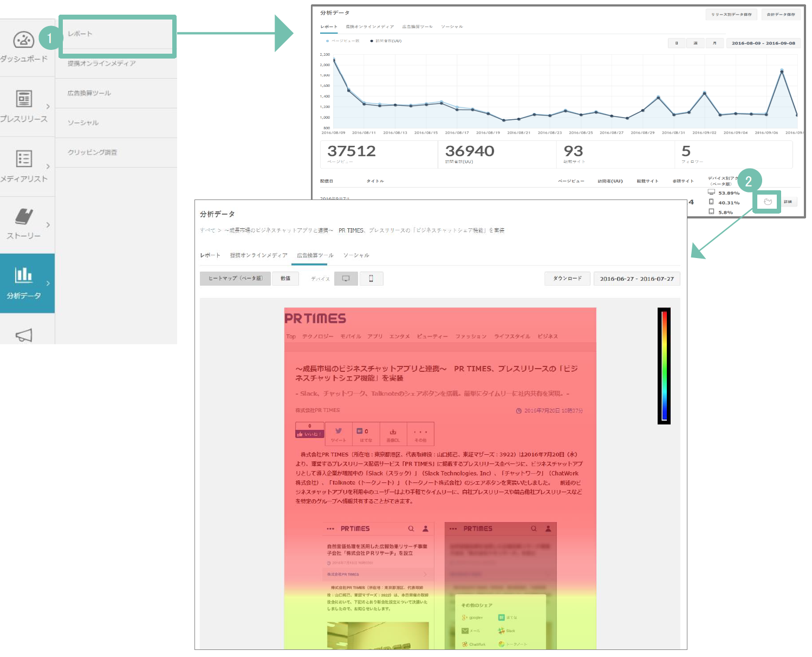The image size is (812, 657).
Task: Click the いいね! thumbs-up button
Action: point(310,434)
